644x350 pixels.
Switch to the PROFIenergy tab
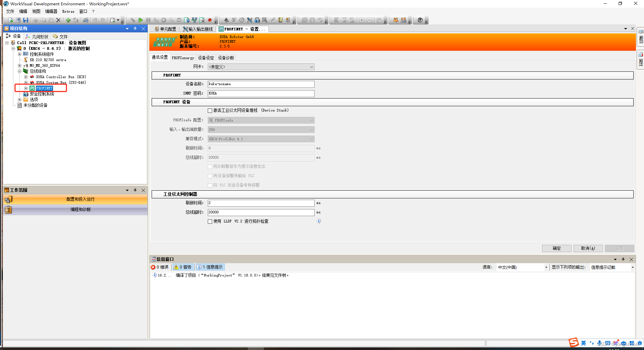point(183,58)
